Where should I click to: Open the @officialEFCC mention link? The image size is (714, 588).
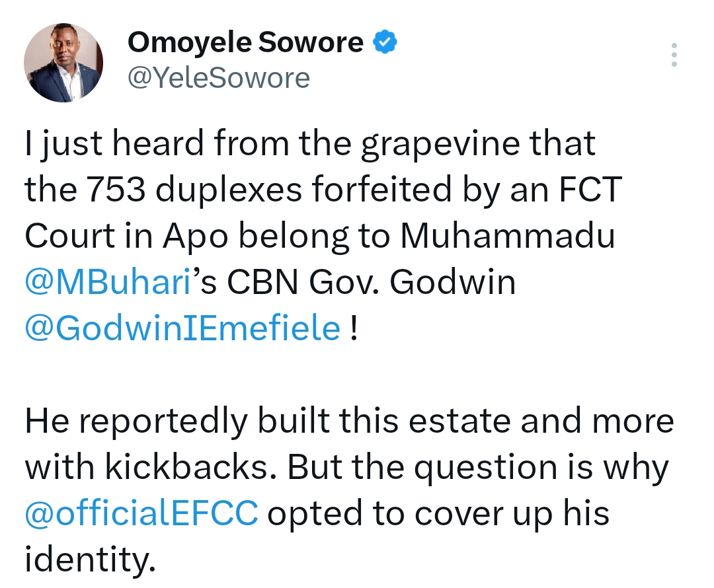click(141, 513)
